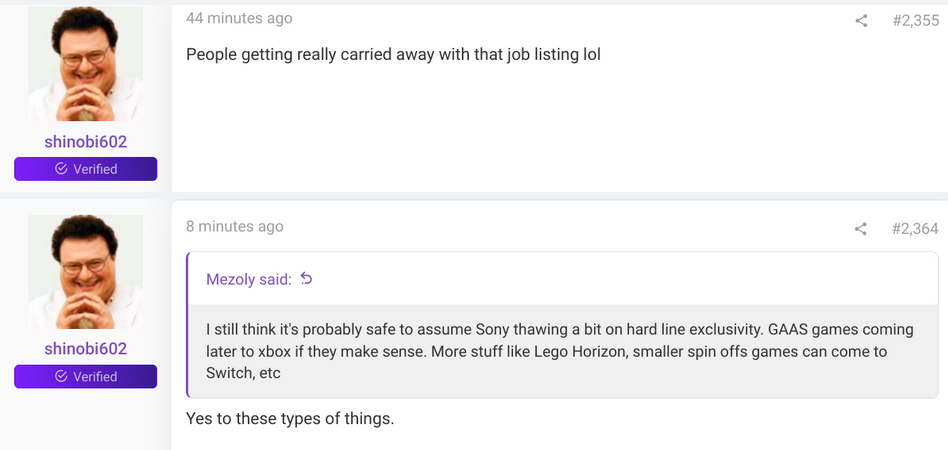
Task: Click shinobi602's avatar on the first post
Action: click(86, 64)
